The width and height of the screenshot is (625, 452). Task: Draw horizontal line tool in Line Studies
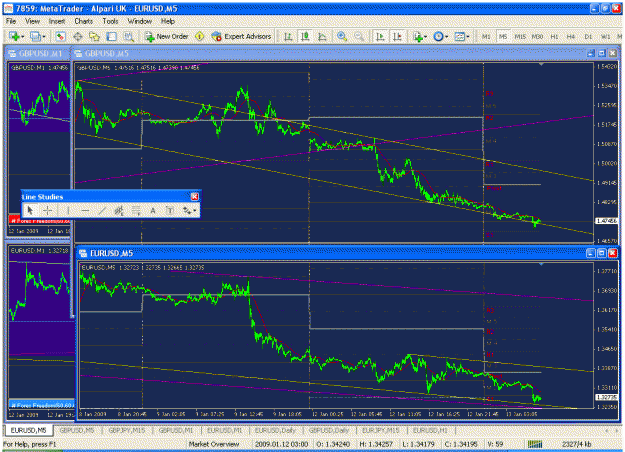[85, 210]
